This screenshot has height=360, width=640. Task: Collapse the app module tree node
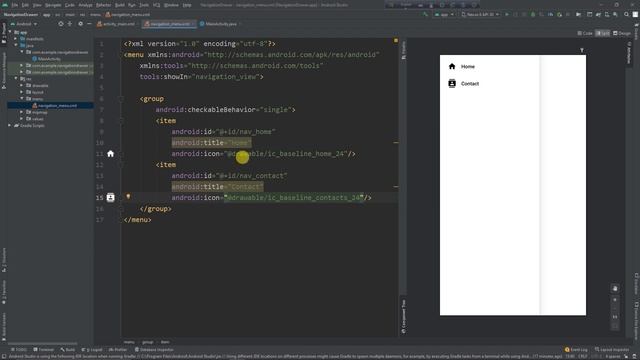10,32
